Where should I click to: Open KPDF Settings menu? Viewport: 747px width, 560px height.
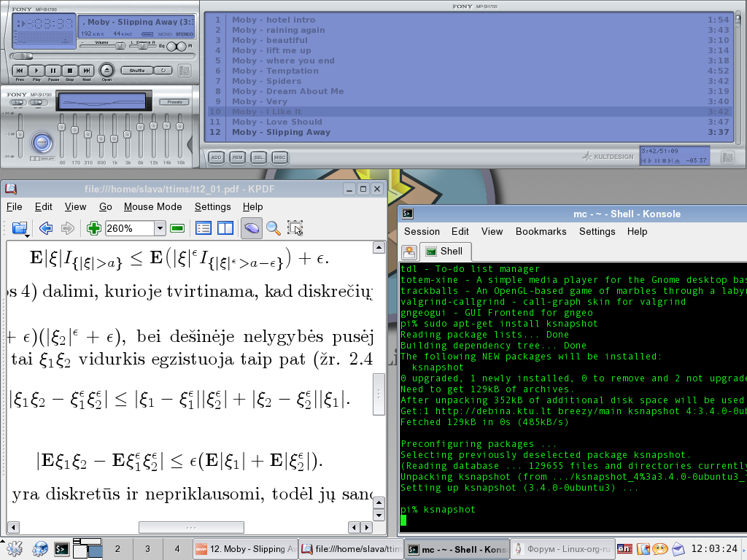[212, 206]
